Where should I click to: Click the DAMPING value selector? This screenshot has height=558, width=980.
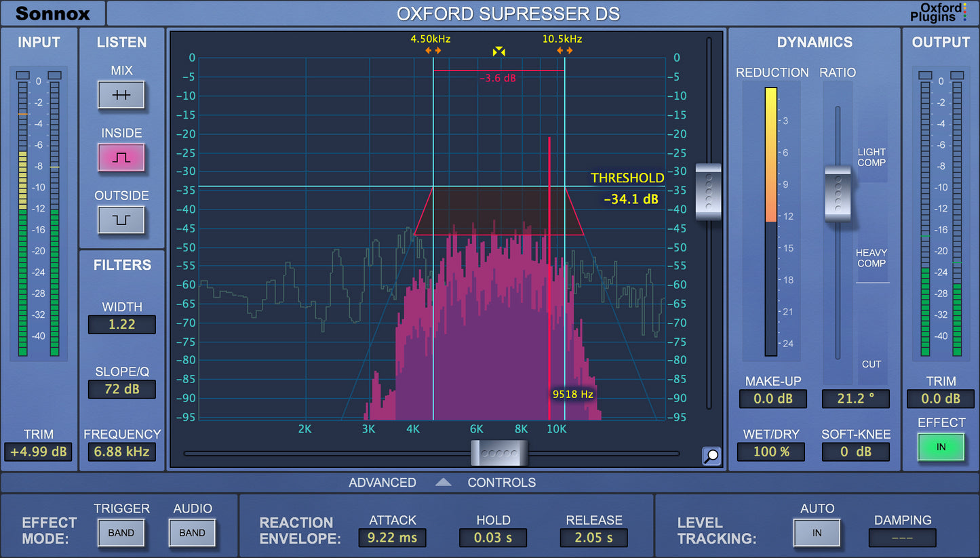click(x=903, y=538)
